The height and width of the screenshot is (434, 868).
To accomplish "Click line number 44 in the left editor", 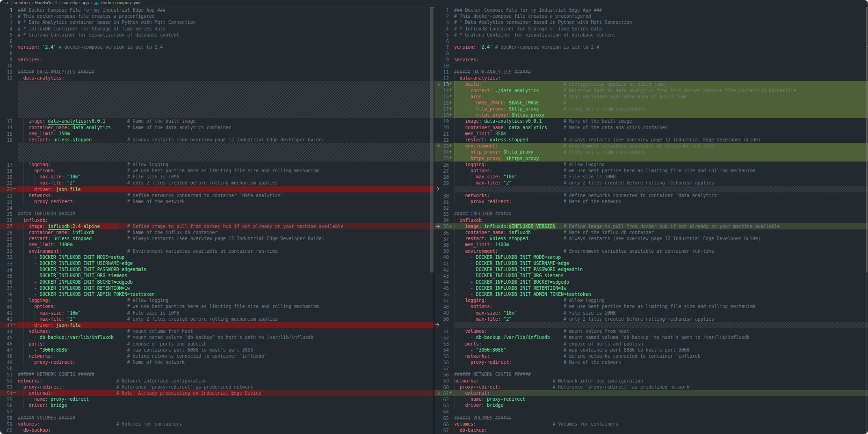I will click(x=9, y=331).
